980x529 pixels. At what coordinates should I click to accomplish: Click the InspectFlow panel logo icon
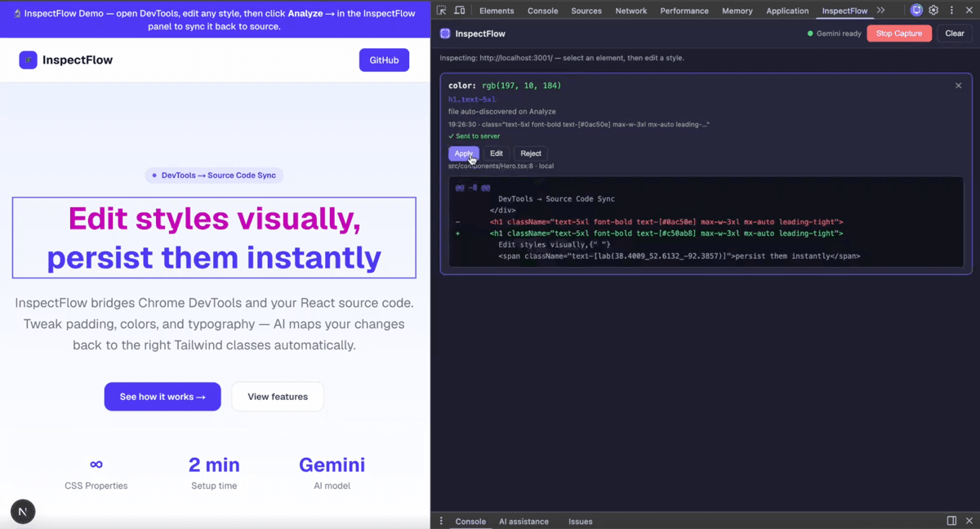pos(445,33)
